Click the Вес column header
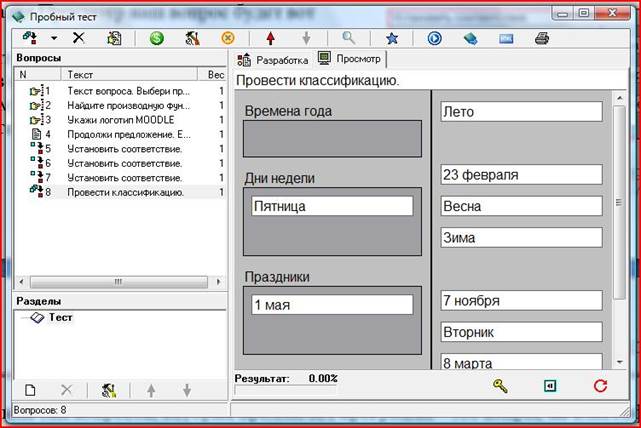Viewport: 641px width, 428px height. point(212,74)
